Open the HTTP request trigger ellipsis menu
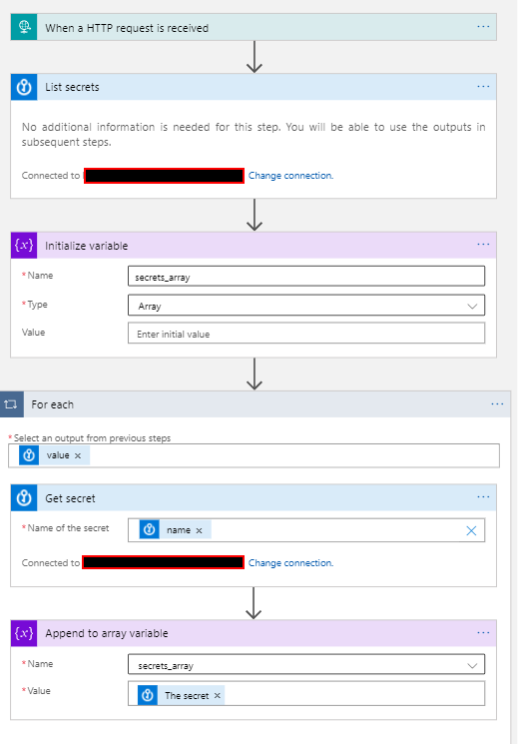Image resolution: width=518 pixels, height=744 pixels. point(483,27)
